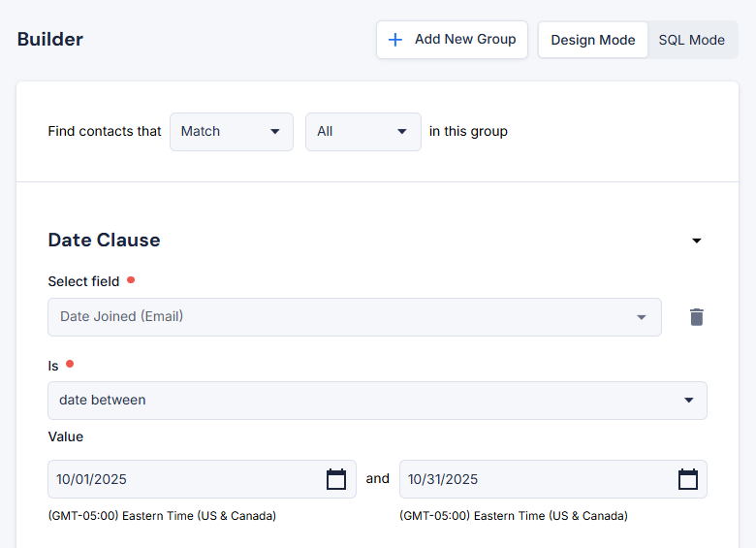Open the Match dropdown
Image resolution: width=756 pixels, height=548 pixels.
coord(231,132)
